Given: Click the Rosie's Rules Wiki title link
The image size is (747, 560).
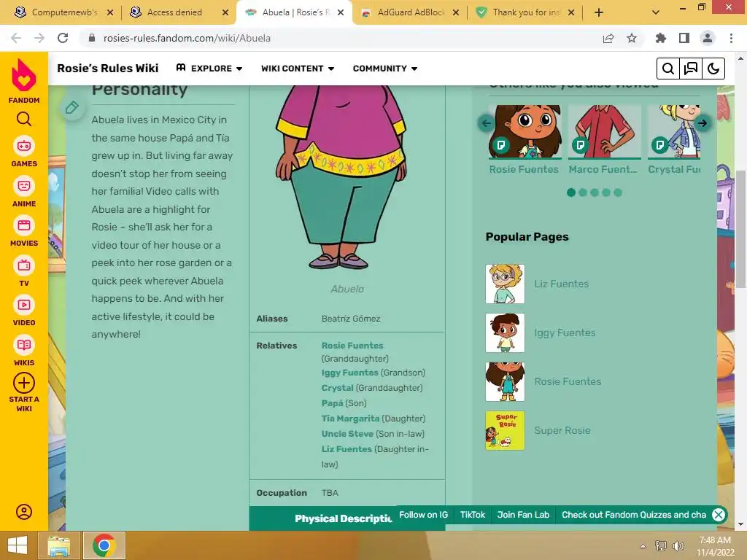Looking at the screenshot, I should [108, 69].
